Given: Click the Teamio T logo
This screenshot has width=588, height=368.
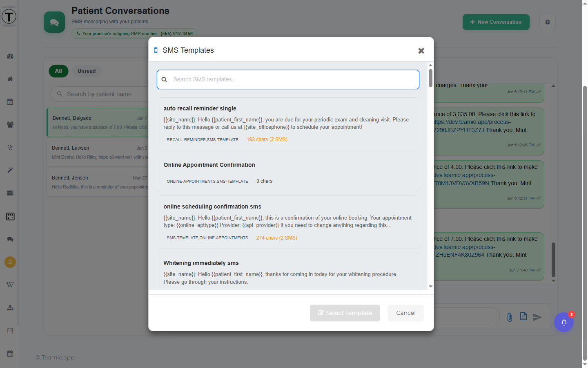Looking at the screenshot, I should 9,17.
